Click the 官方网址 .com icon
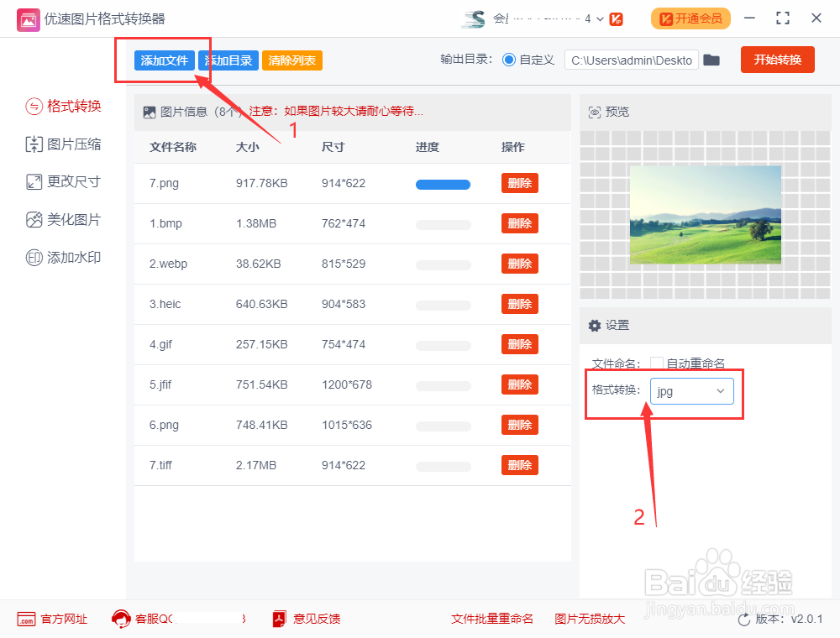 (x=26, y=619)
